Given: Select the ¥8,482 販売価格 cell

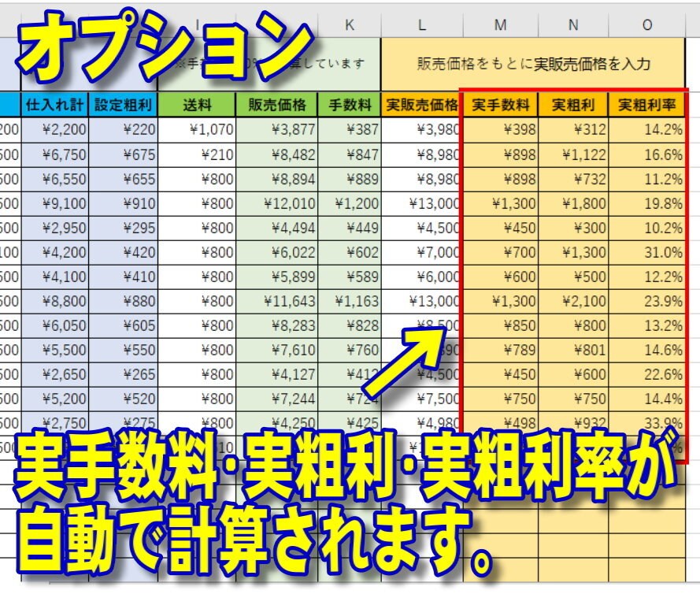Looking at the screenshot, I should (x=277, y=155).
